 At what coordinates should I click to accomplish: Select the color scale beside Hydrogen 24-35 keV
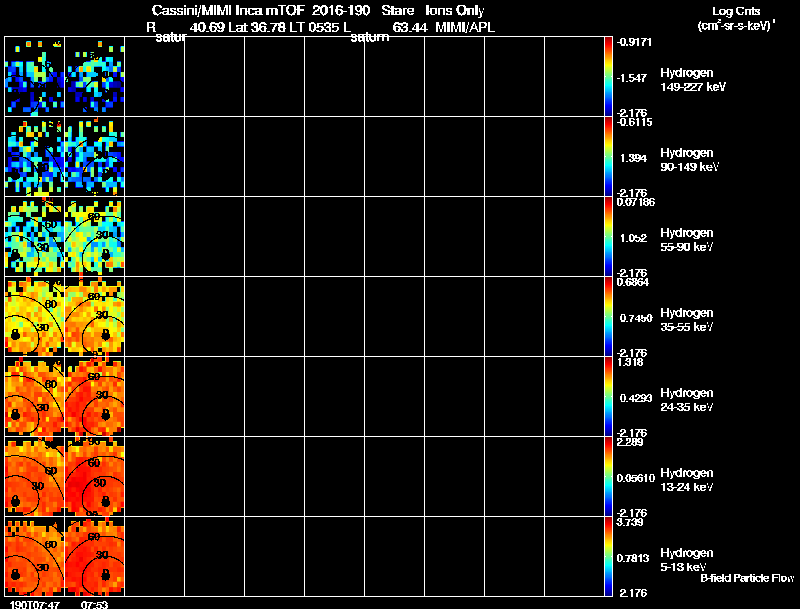click(608, 397)
